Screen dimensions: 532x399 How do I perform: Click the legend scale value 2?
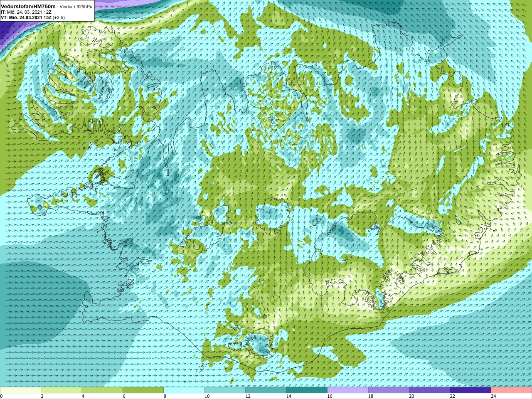click(x=42, y=396)
